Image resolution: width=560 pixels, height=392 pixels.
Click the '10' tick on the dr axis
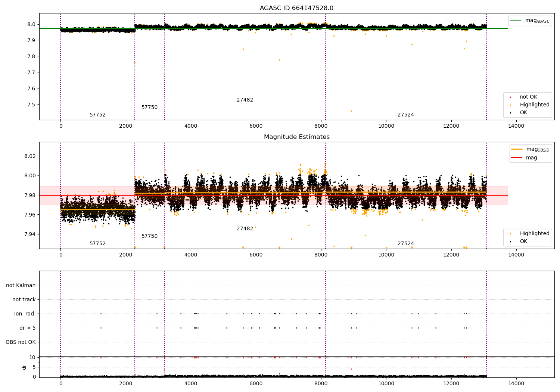(32, 357)
